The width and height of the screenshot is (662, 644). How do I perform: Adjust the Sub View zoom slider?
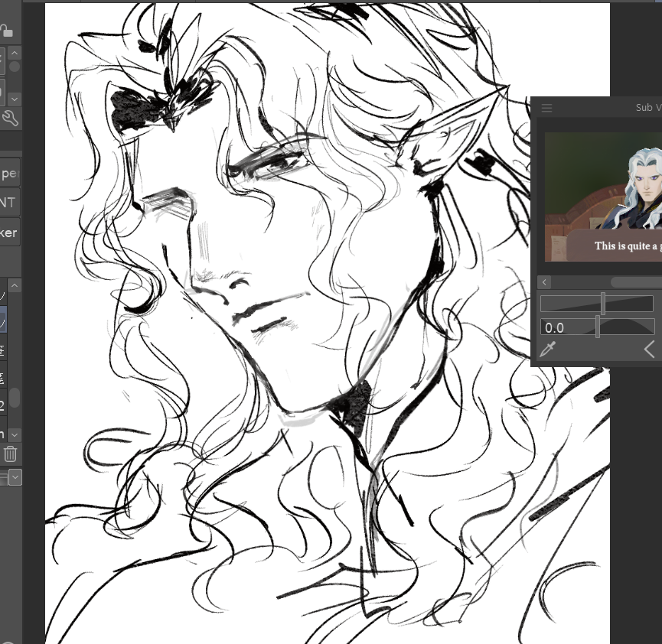click(x=597, y=304)
